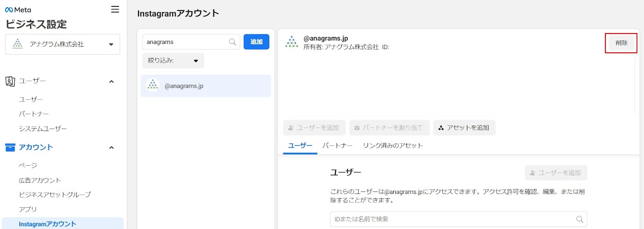Click the search icon in ID search field
Image resolution: width=644 pixels, height=229 pixels.
(x=579, y=219)
